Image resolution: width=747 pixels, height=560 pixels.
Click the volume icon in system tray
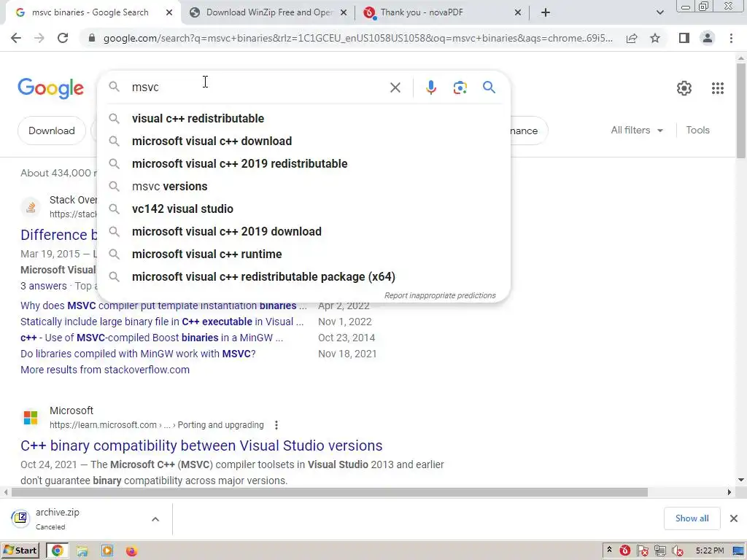[x=677, y=551]
